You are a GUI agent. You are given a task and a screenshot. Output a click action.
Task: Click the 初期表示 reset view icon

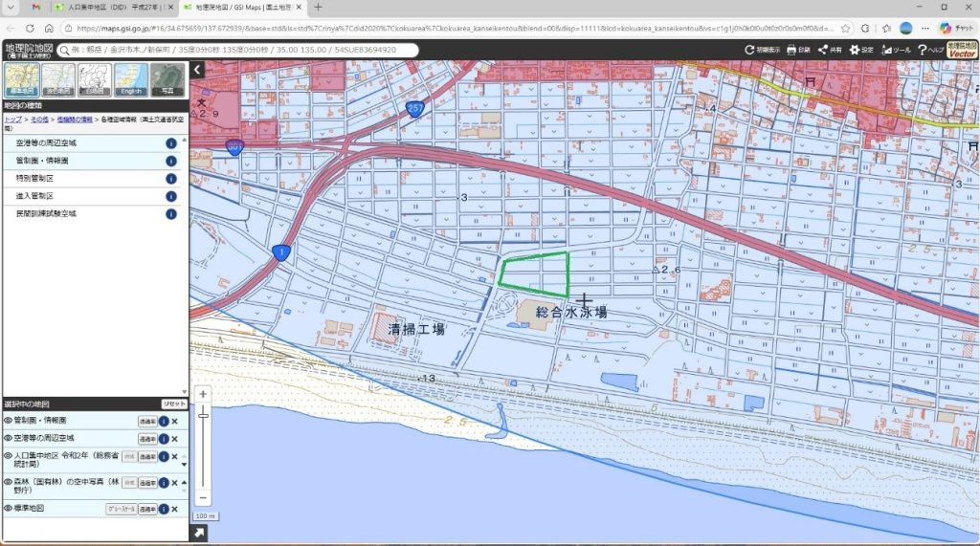762,50
